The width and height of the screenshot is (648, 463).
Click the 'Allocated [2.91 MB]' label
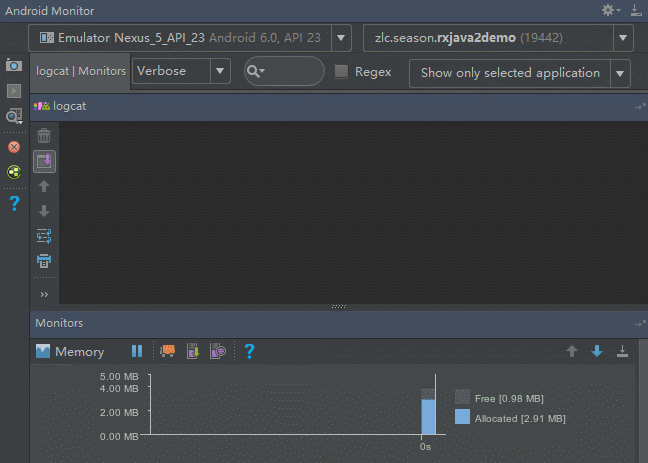(520, 419)
